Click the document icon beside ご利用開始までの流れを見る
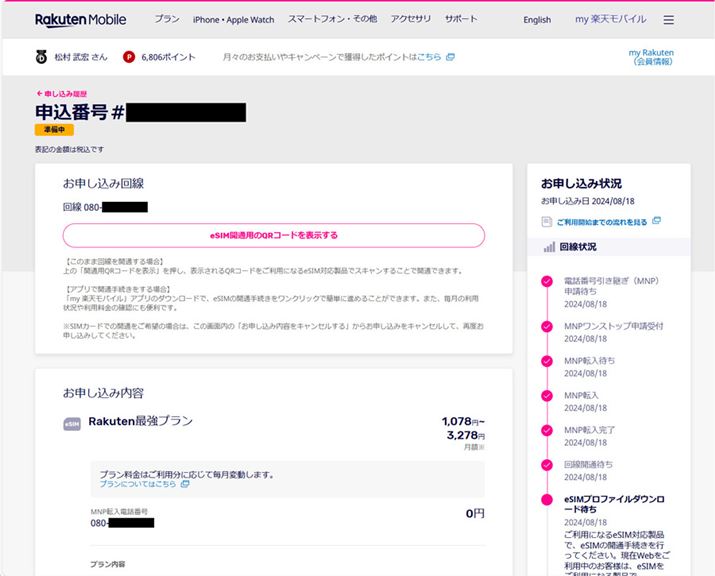The height and width of the screenshot is (576, 715). pyautogui.click(x=546, y=222)
